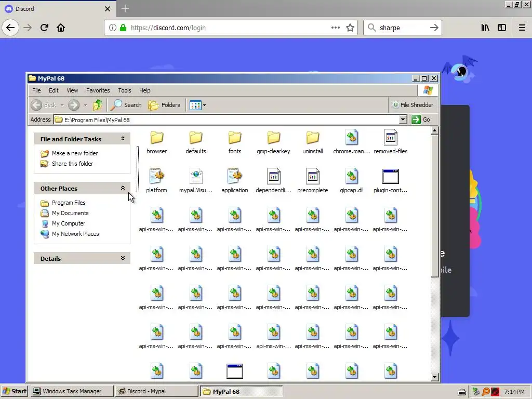
Task: Open the File menu
Action: click(36, 90)
